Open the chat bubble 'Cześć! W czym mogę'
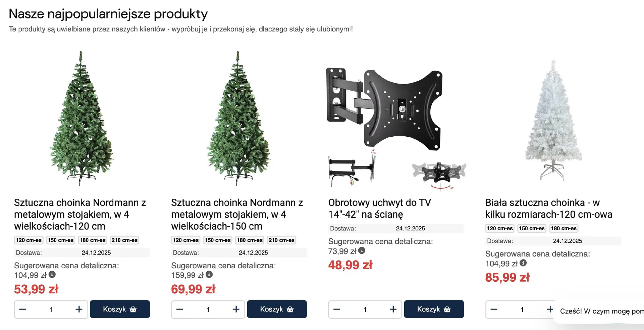 point(600,311)
